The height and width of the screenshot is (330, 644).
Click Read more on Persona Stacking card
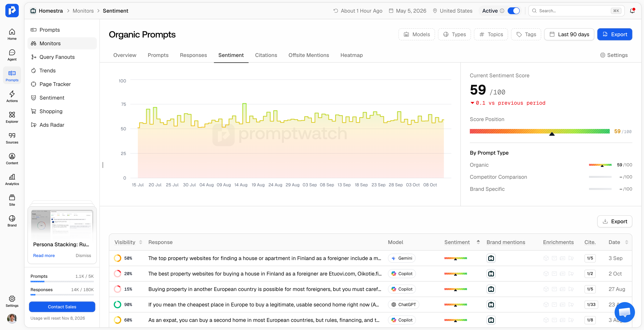point(44,255)
